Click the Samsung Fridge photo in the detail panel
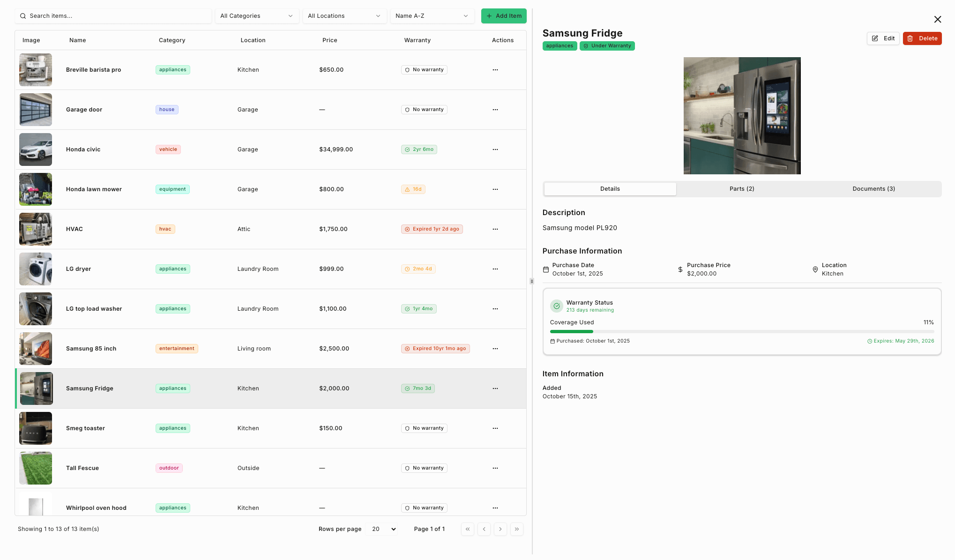The image size is (955, 560). pyautogui.click(x=742, y=116)
